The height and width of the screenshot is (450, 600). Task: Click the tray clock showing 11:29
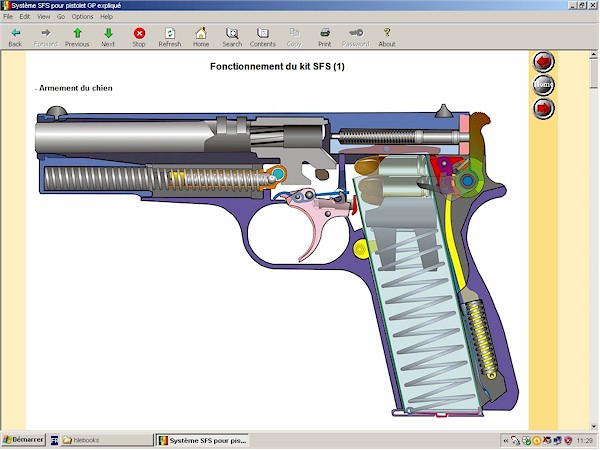coord(585,441)
